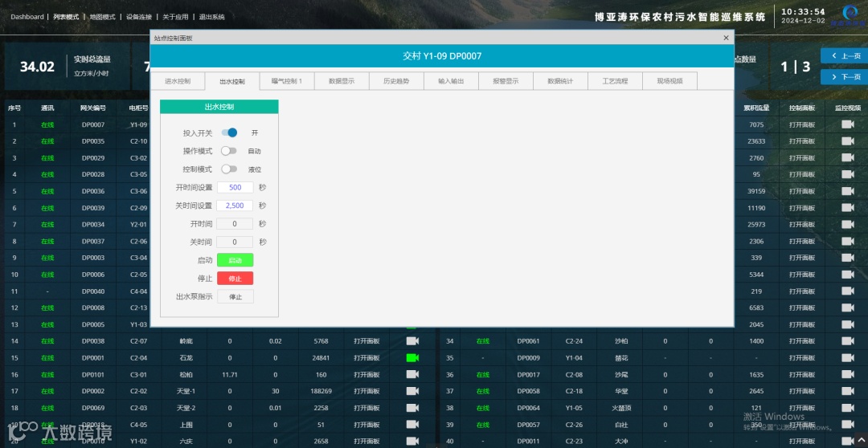This screenshot has height=448, width=868.
Task: Open 设备连接 in top menu
Action: tap(139, 17)
